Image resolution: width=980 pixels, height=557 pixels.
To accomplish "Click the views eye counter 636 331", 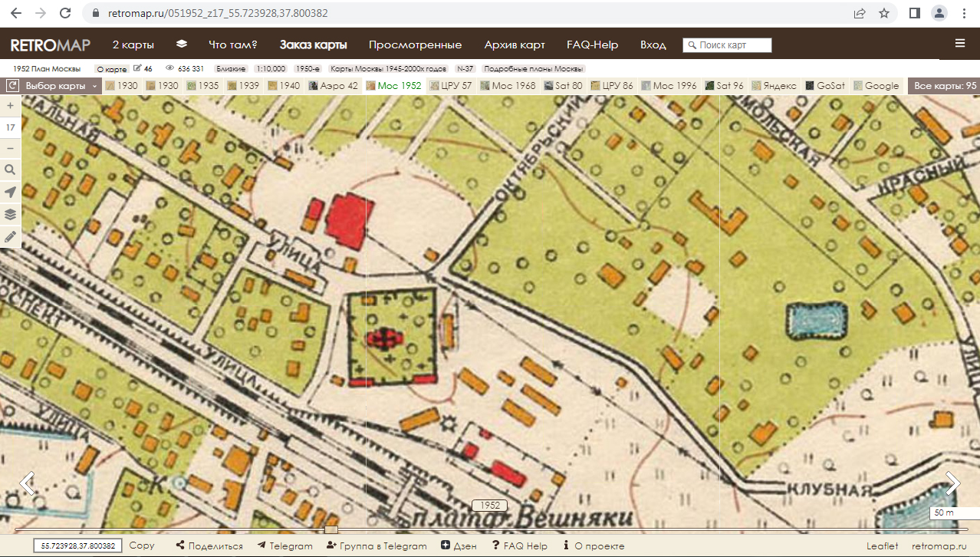I will 185,69.
